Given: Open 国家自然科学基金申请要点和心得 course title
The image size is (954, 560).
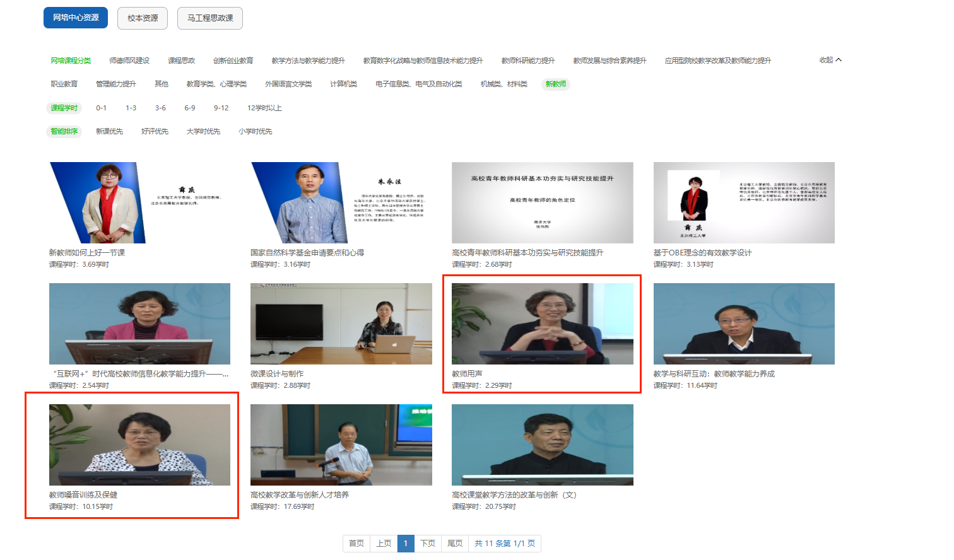Looking at the screenshot, I should 307,253.
